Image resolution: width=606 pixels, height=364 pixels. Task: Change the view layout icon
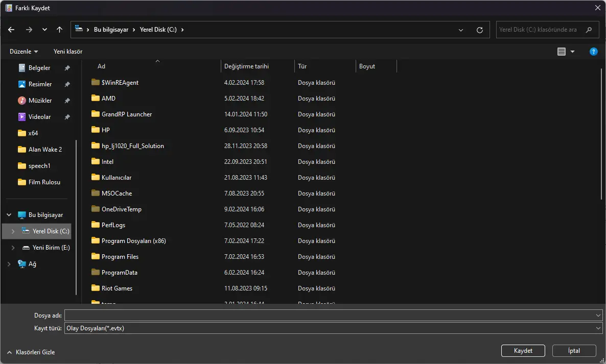click(x=562, y=52)
